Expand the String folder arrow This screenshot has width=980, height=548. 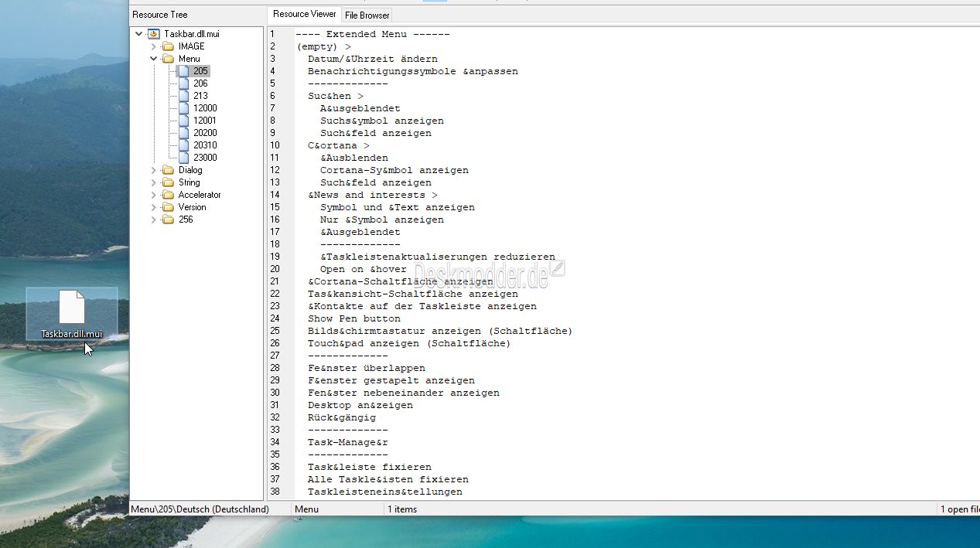pos(153,182)
